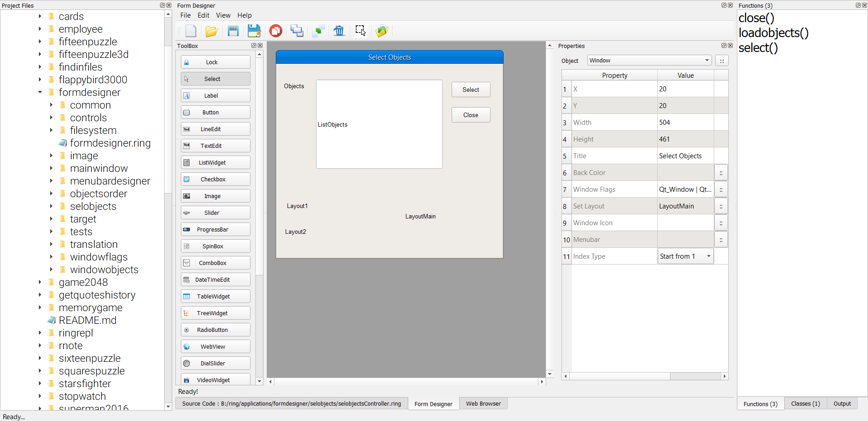
Task: Click the dashed-rectangle Select Objects icon
Action: (360, 31)
